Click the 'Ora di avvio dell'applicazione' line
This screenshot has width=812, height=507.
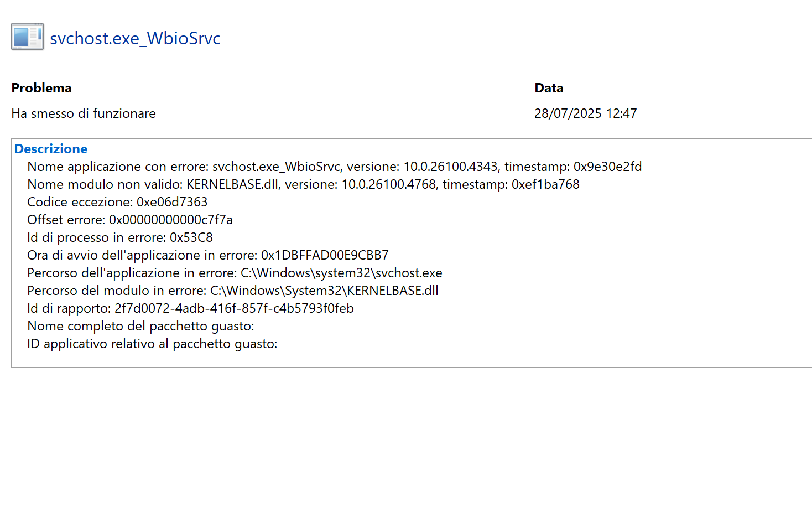pos(208,255)
